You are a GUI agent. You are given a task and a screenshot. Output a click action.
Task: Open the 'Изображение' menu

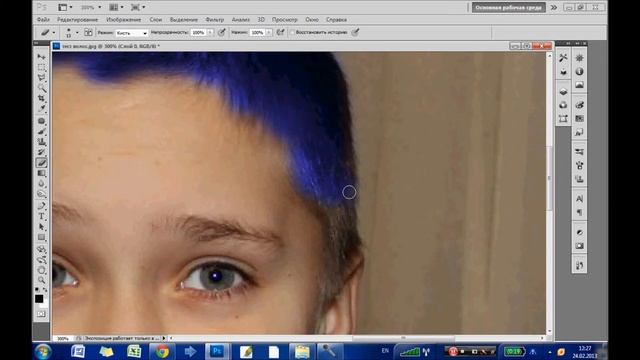124,20
